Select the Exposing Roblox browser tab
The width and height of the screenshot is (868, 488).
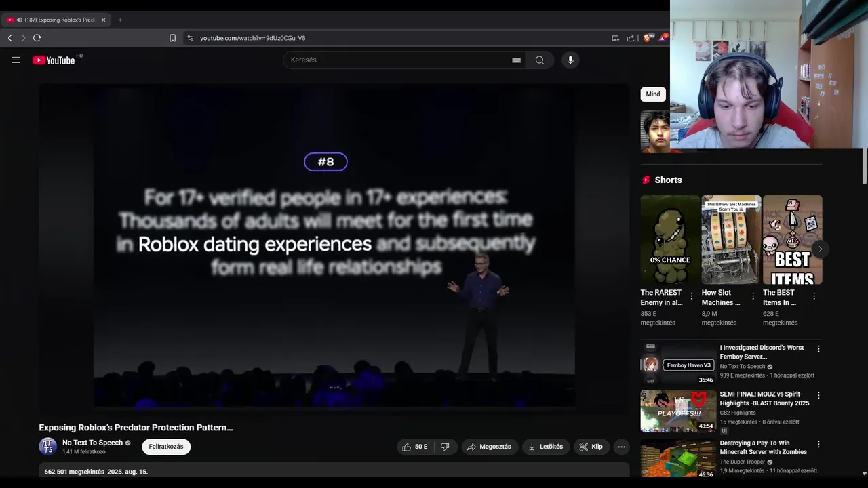(58, 20)
